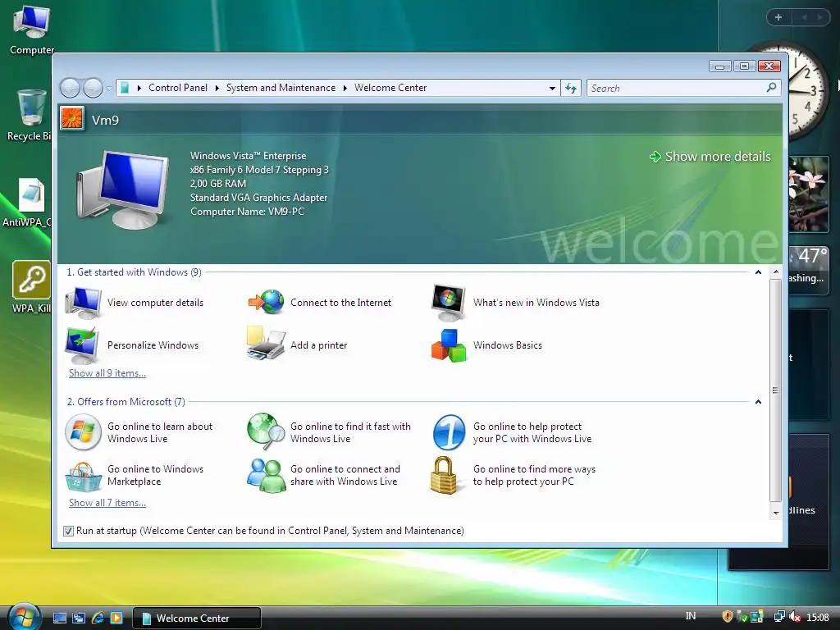Click the sidebar add gadget plus button
This screenshot has height=630, width=840.
778,17
